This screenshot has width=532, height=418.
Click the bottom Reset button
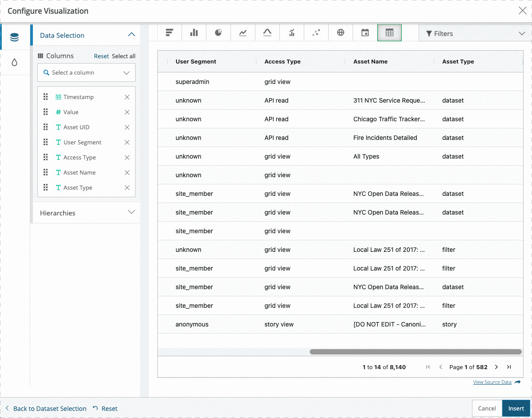105,409
